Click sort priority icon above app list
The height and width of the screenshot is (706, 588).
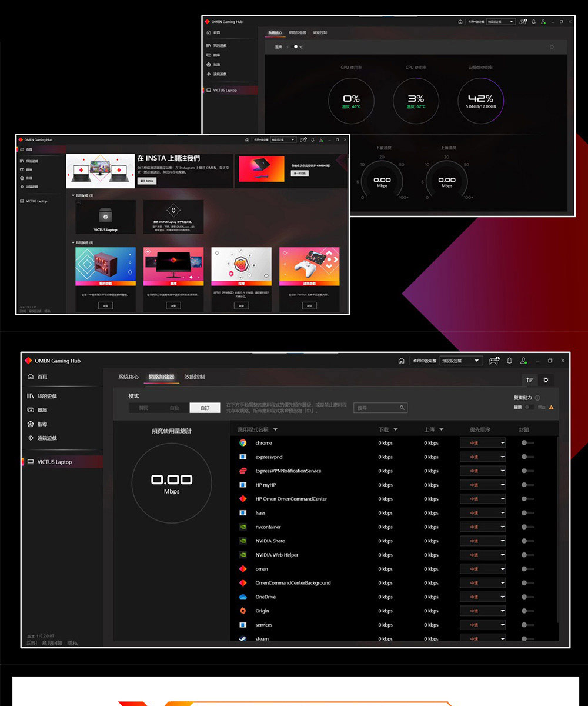530,380
